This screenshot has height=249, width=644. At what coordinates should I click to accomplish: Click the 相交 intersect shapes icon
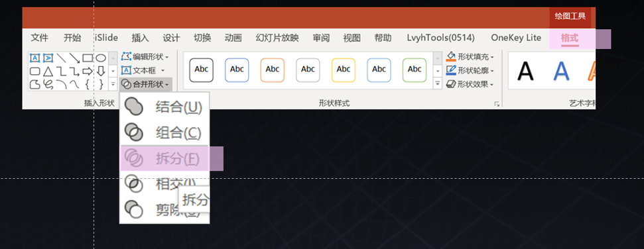point(133,183)
